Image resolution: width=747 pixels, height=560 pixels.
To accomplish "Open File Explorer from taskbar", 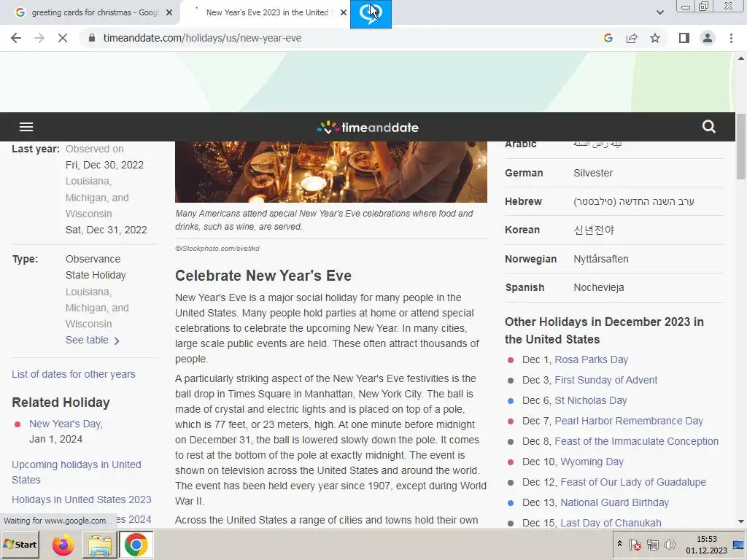I will tap(100, 545).
